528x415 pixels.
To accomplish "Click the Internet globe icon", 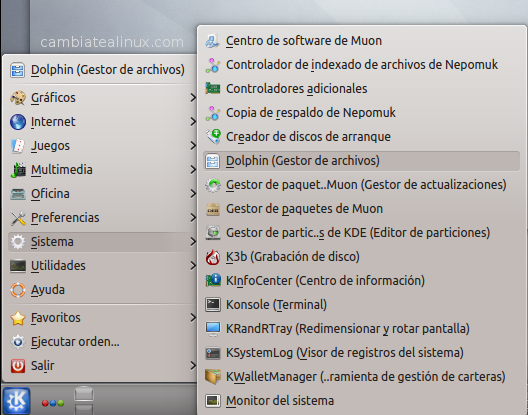I will pyautogui.click(x=18, y=122).
